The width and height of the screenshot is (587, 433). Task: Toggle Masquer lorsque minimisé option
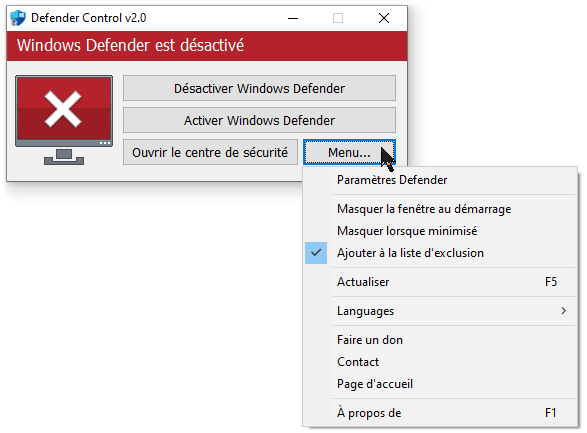pos(440,231)
